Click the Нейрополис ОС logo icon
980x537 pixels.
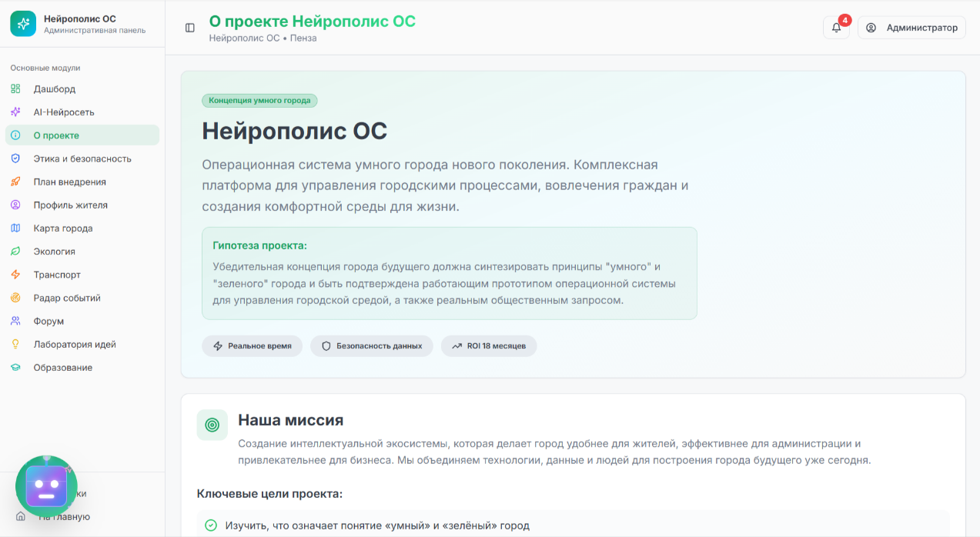[23, 24]
